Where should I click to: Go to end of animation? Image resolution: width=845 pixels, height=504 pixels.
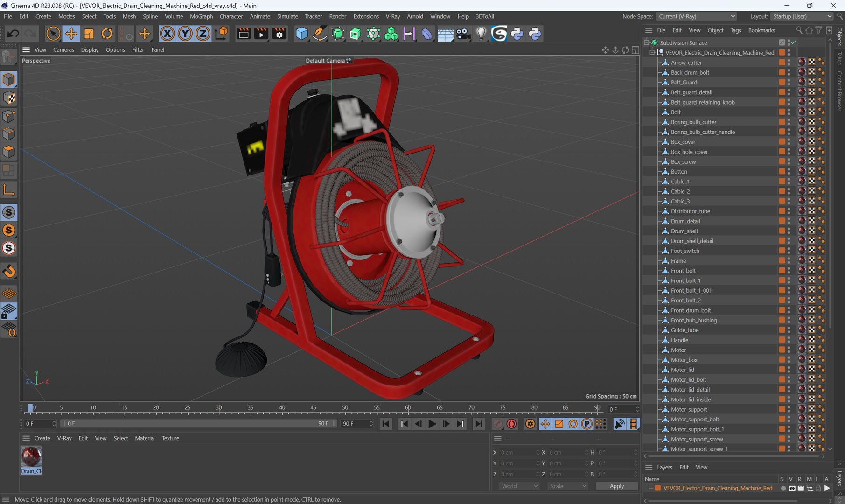[x=479, y=424]
